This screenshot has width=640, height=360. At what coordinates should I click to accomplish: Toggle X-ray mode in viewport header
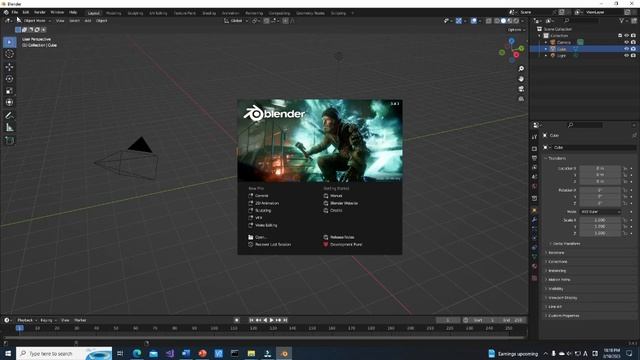coord(489,21)
